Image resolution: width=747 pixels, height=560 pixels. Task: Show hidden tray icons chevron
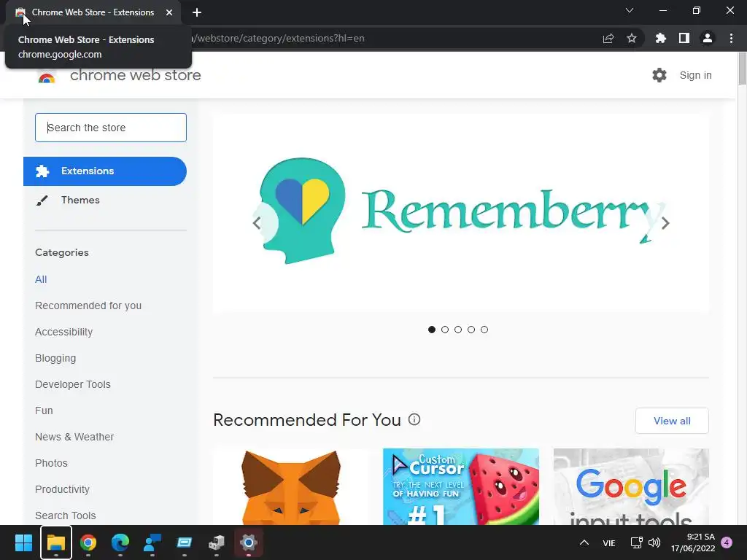pyautogui.click(x=584, y=542)
